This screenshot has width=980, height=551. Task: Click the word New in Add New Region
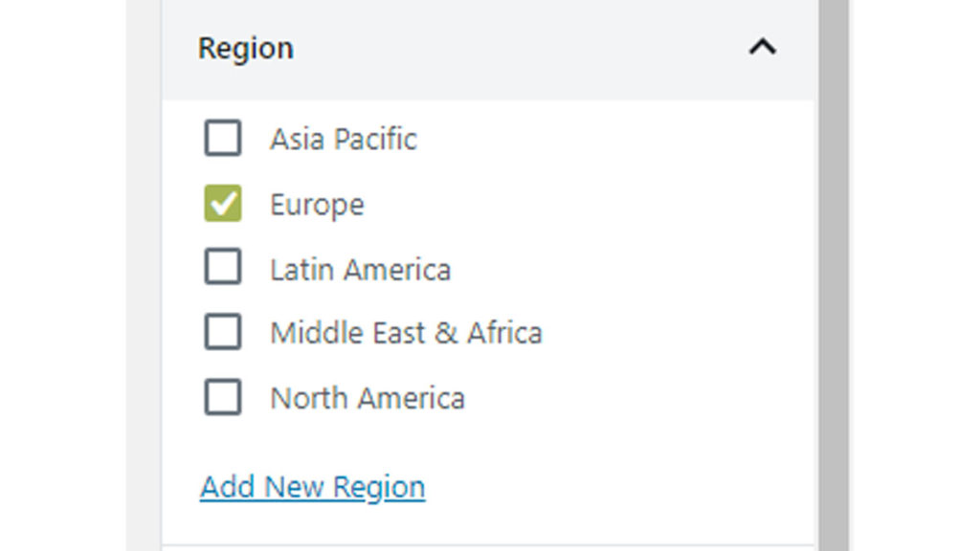(295, 487)
